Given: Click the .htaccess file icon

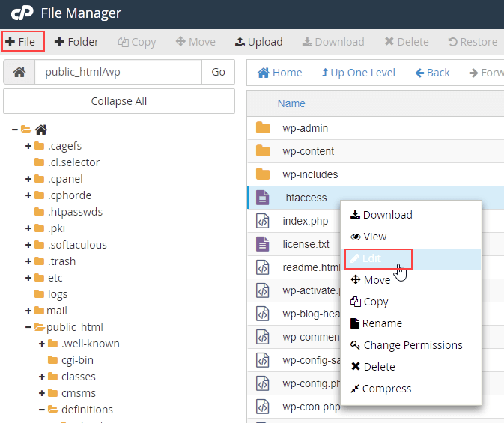Looking at the screenshot, I should point(263,198).
